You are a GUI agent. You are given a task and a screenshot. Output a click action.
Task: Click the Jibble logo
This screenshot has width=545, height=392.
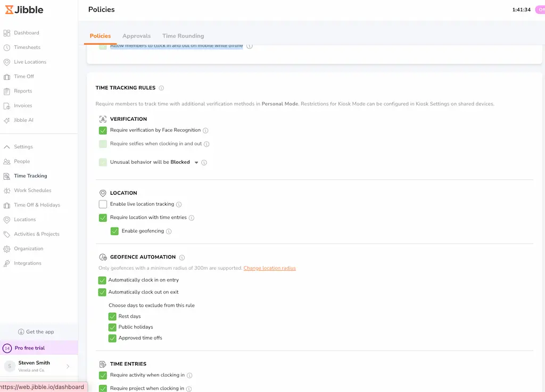(24, 10)
